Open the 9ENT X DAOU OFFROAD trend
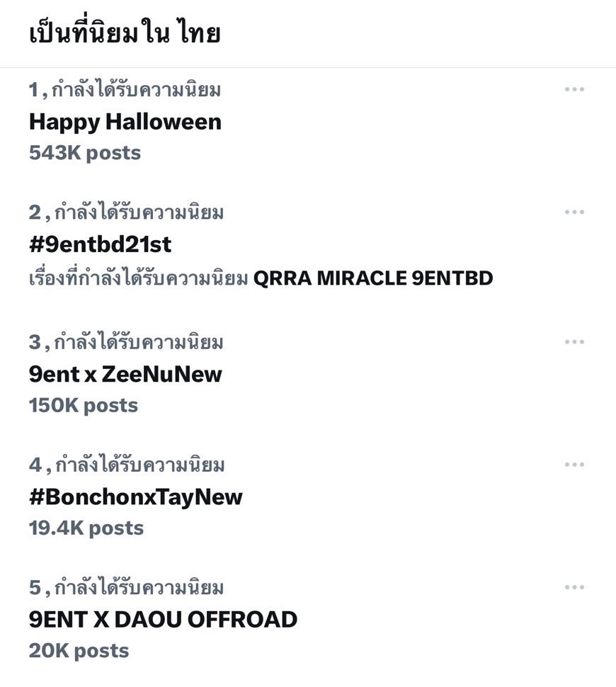The height and width of the screenshot is (687, 616). pyautogui.click(x=163, y=619)
